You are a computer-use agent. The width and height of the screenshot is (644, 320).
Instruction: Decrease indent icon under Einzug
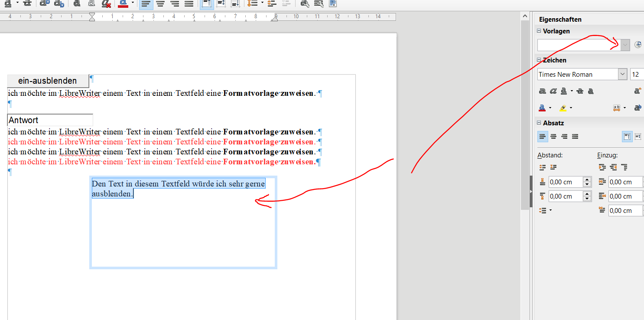(x=613, y=167)
